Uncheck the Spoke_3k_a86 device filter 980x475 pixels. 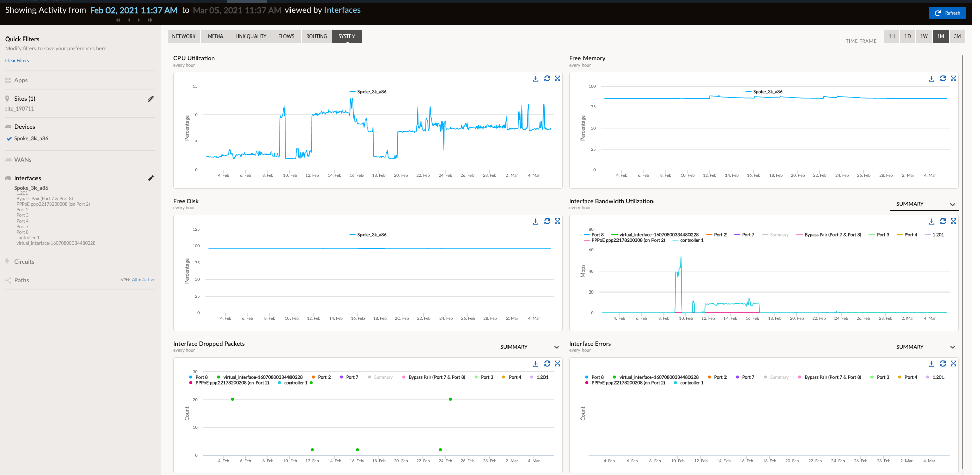pyautogui.click(x=9, y=139)
